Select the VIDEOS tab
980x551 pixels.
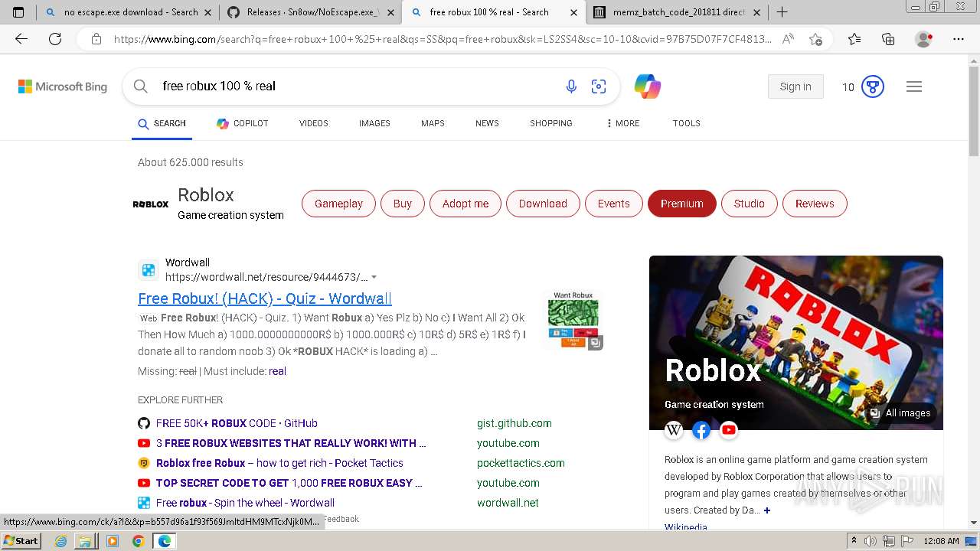[x=314, y=123]
